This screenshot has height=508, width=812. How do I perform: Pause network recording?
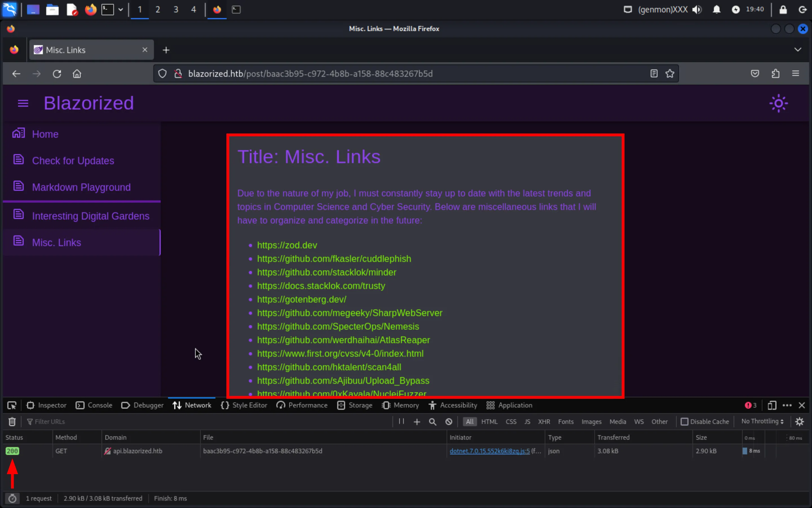tap(401, 421)
